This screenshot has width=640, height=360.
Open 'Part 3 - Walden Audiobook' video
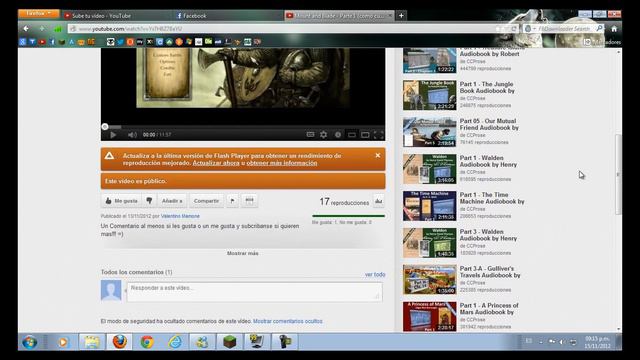(488, 235)
